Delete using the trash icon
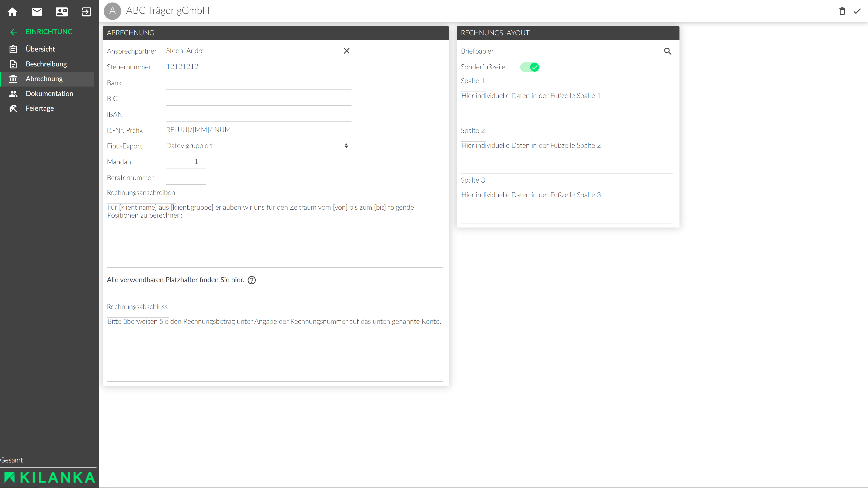868x488 pixels. tap(842, 11)
